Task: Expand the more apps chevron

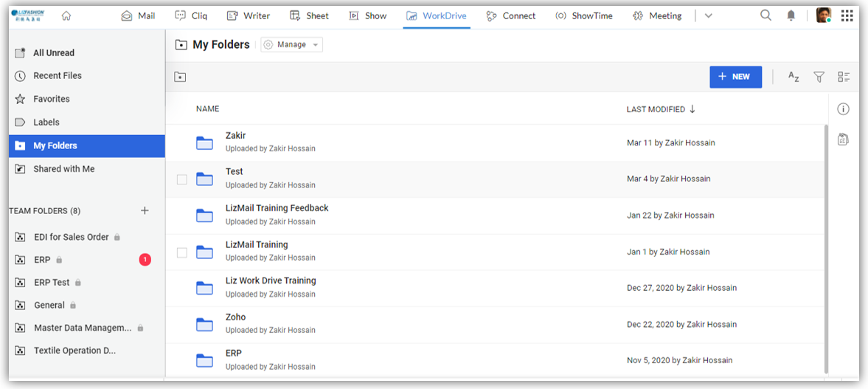Action: [708, 16]
